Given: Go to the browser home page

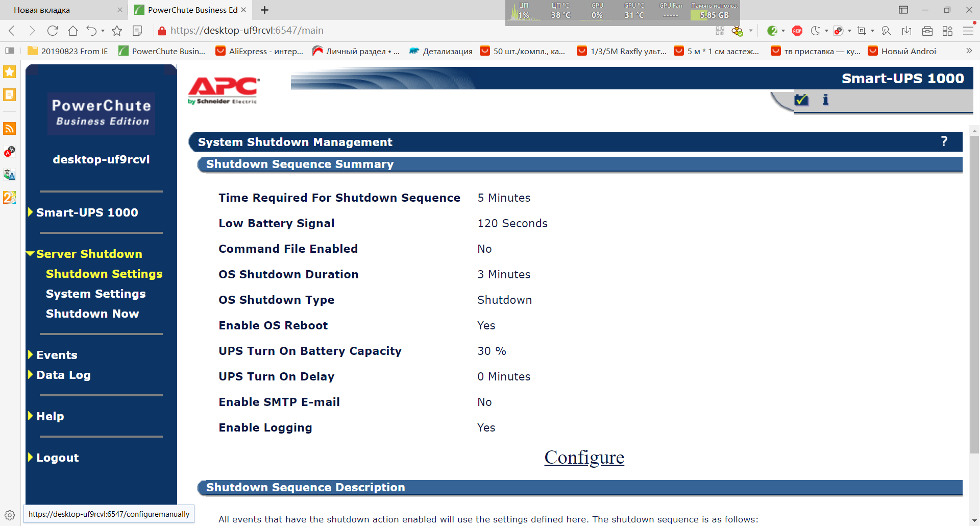Looking at the screenshot, I should pos(73,31).
